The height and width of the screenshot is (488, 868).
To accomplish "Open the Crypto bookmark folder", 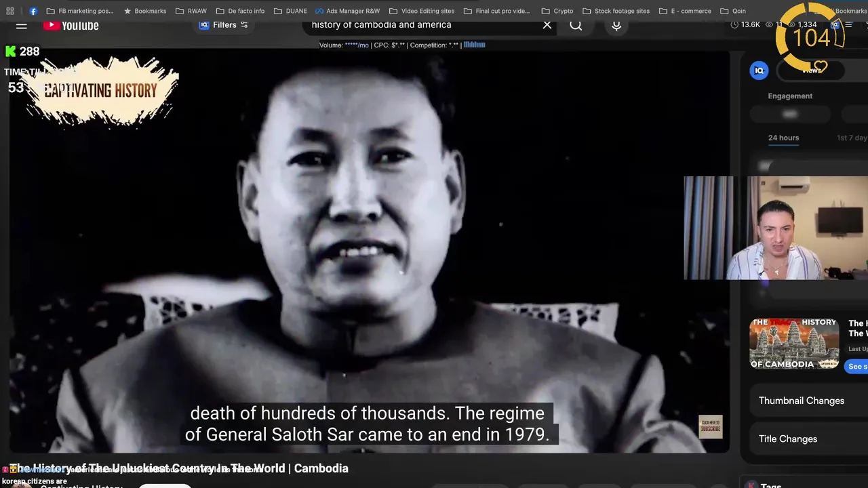I will 557,11.
